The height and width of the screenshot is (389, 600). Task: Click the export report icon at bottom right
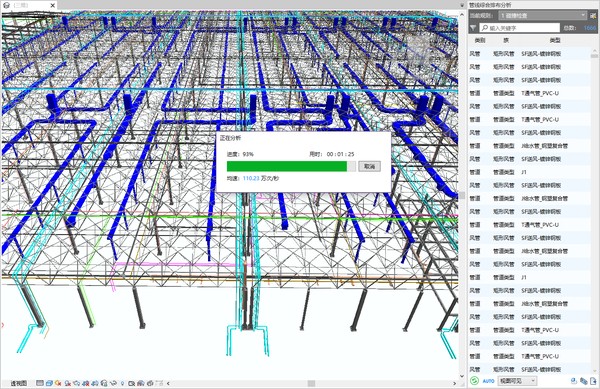(x=593, y=381)
